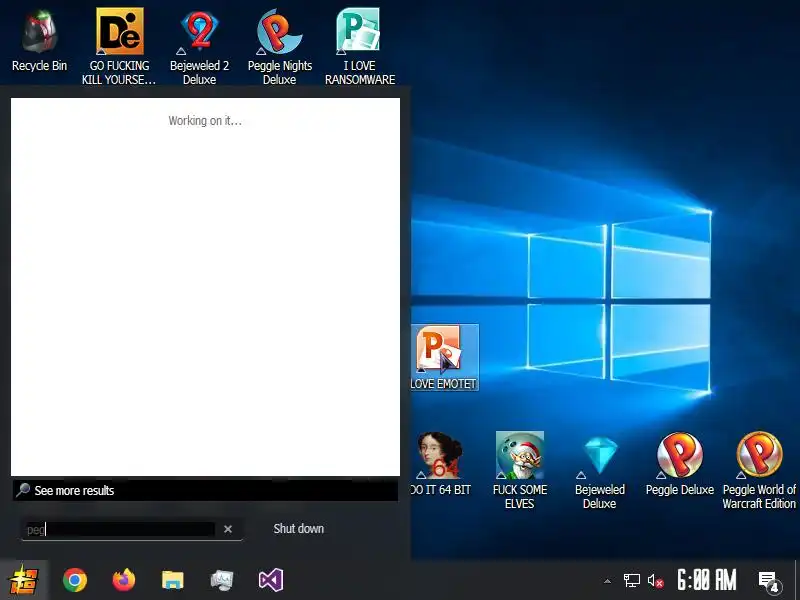Open Peggle Nights Deluxe shortcut

pos(280,45)
